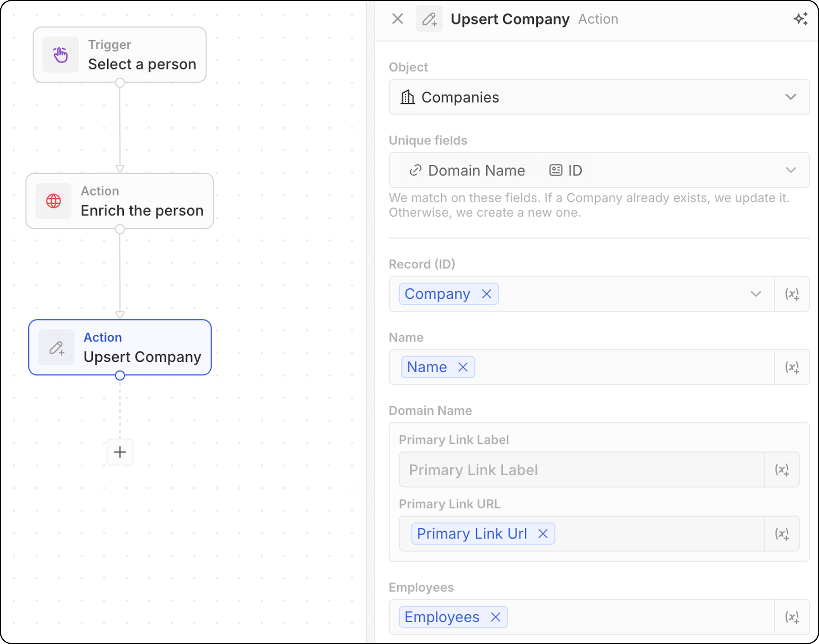Screen dimensions: 819x644
Task: Insert variable into the Name field
Action: [x=792, y=367]
